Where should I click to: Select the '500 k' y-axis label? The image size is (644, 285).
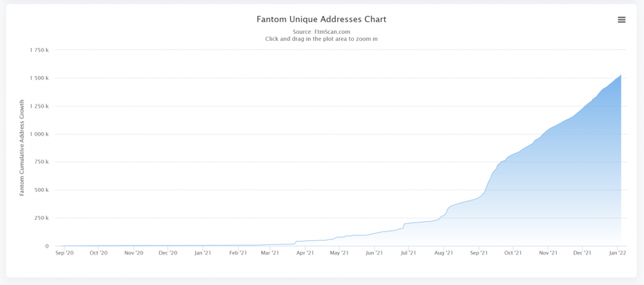[x=42, y=190]
